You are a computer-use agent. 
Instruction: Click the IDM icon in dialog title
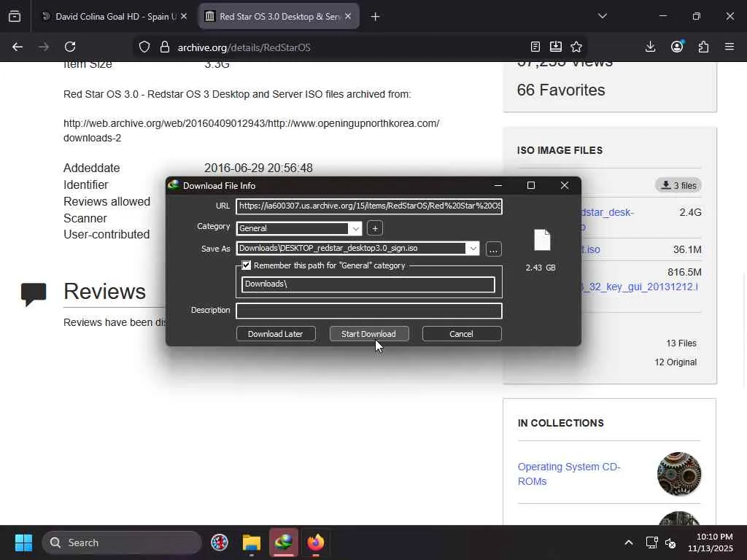pyautogui.click(x=174, y=185)
